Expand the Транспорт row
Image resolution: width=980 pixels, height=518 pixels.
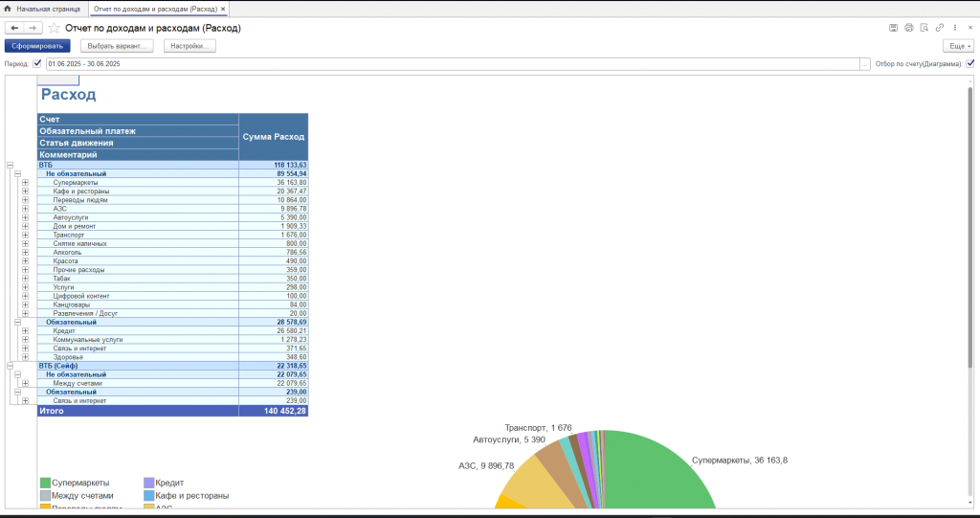click(x=25, y=236)
